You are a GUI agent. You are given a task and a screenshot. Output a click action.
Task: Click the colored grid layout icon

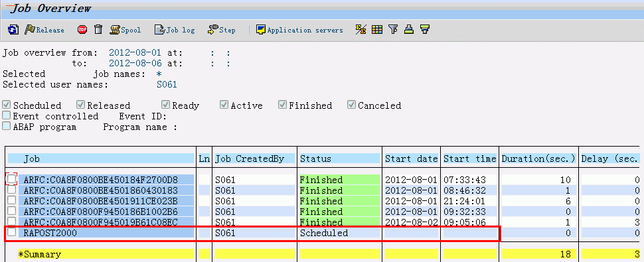click(x=377, y=30)
